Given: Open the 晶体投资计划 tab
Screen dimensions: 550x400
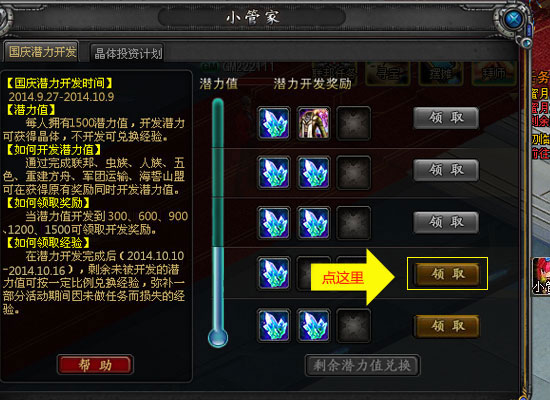Looking at the screenshot, I should 128,53.
